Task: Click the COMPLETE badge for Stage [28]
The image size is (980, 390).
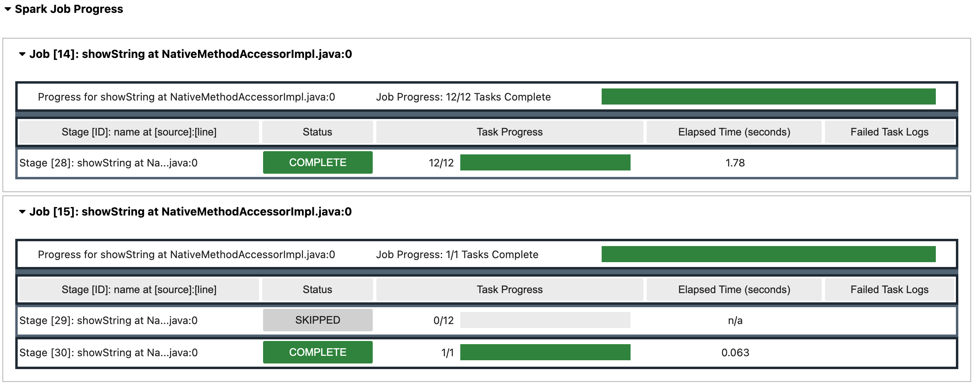Action: 317,162
